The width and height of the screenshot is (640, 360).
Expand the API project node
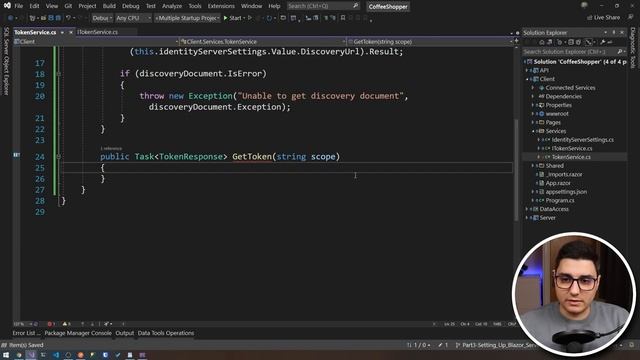click(527, 70)
